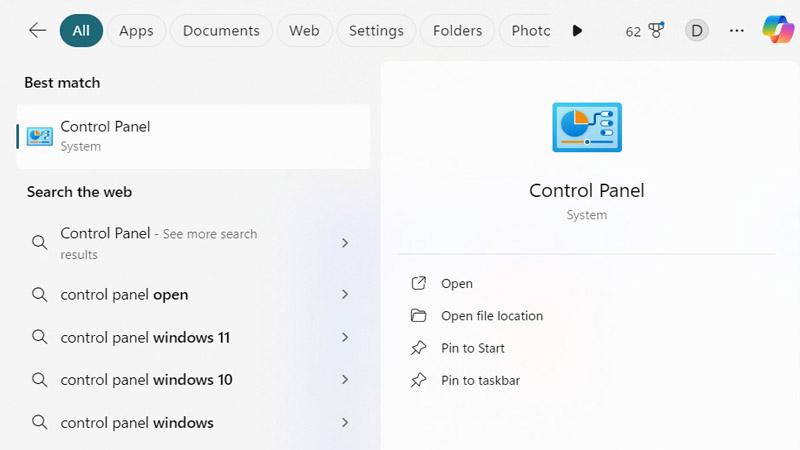Expand the 'control panel windows' chevron
The height and width of the screenshot is (450, 800).
point(345,422)
